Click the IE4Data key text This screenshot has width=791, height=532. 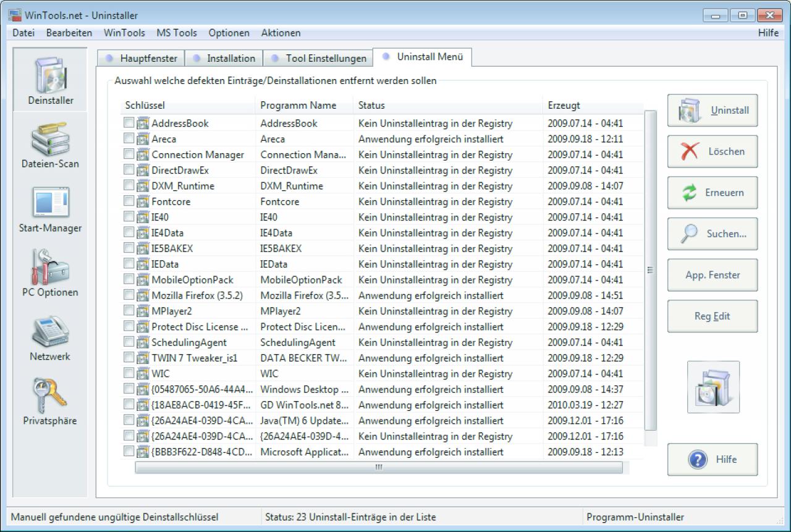pos(167,233)
